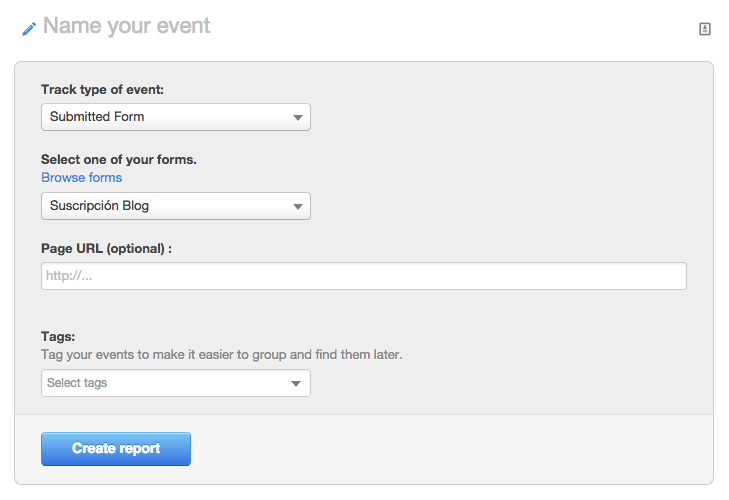Image resolution: width=729 pixels, height=500 pixels.
Task: Click the 'Page URL (optional) :' label
Action: coord(106,248)
